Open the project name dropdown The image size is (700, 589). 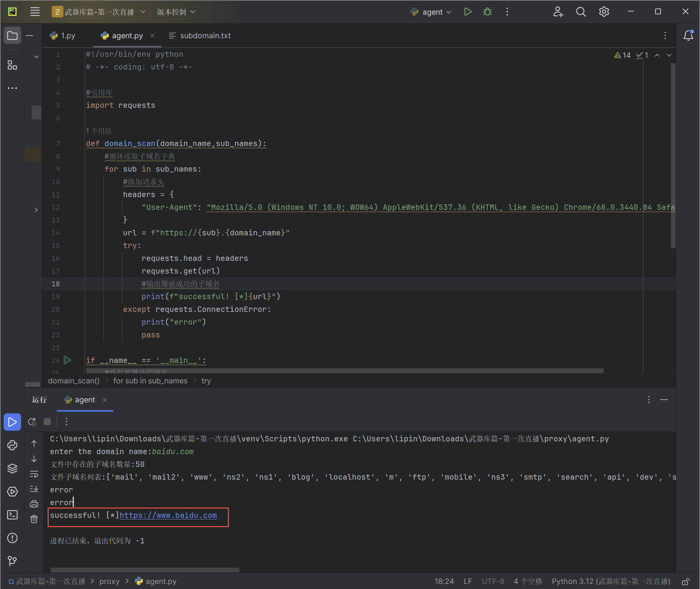99,12
